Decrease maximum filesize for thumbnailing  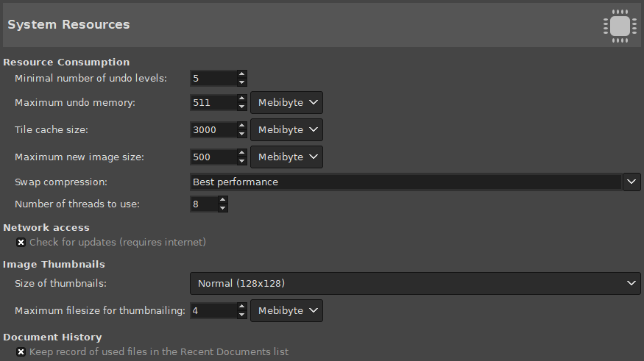click(241, 315)
